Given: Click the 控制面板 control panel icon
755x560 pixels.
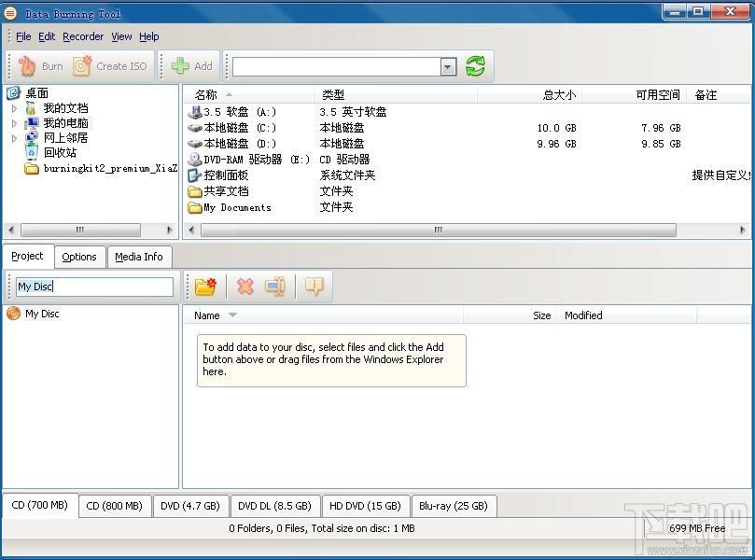Looking at the screenshot, I should pos(194,175).
